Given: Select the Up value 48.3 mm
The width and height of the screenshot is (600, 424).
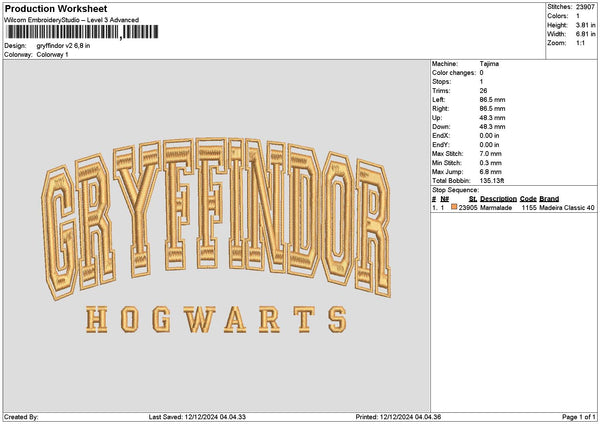Looking at the screenshot, I should 492,118.
